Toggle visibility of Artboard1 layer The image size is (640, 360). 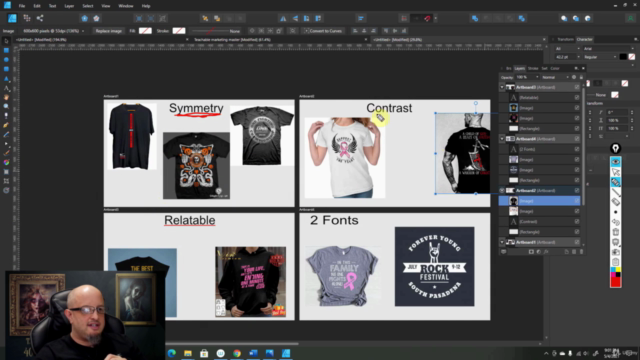click(x=577, y=242)
